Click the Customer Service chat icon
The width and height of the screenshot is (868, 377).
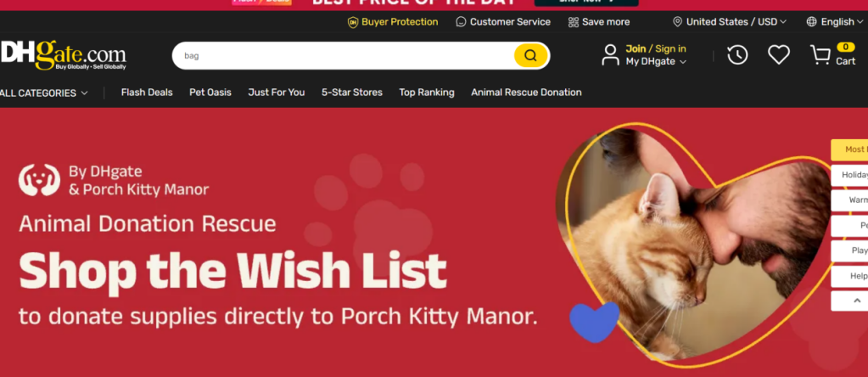click(x=461, y=22)
